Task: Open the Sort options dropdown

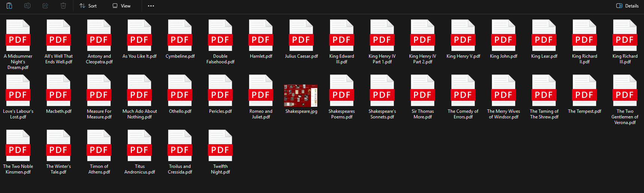Action: point(88,6)
